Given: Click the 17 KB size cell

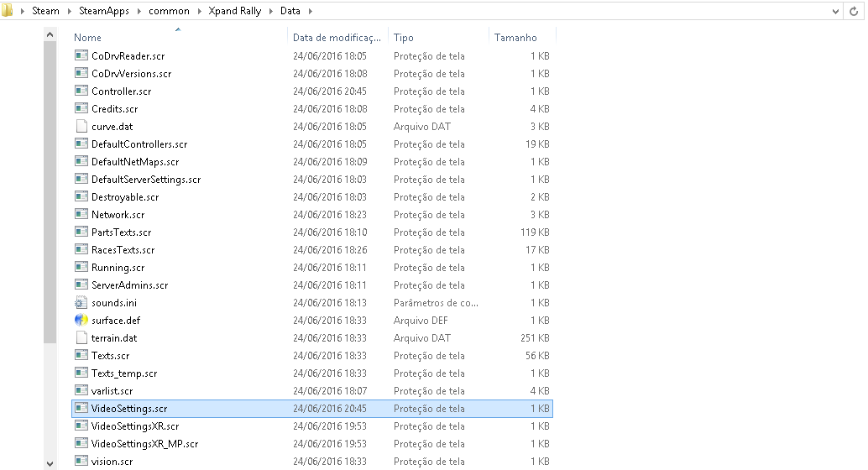Looking at the screenshot, I should click(x=537, y=250).
